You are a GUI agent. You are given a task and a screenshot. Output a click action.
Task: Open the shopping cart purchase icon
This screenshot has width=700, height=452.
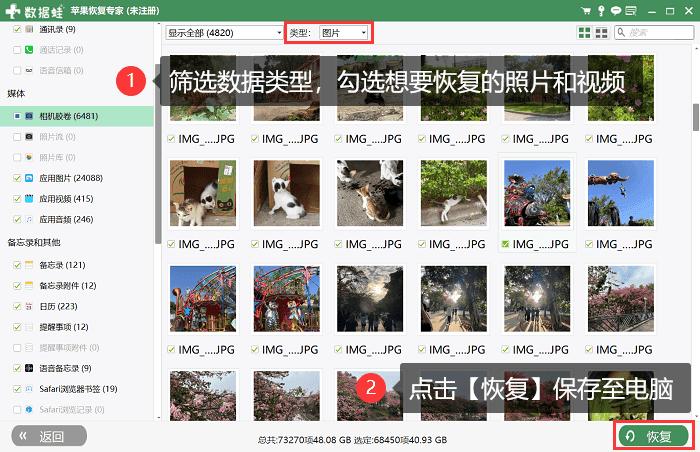[x=586, y=11]
